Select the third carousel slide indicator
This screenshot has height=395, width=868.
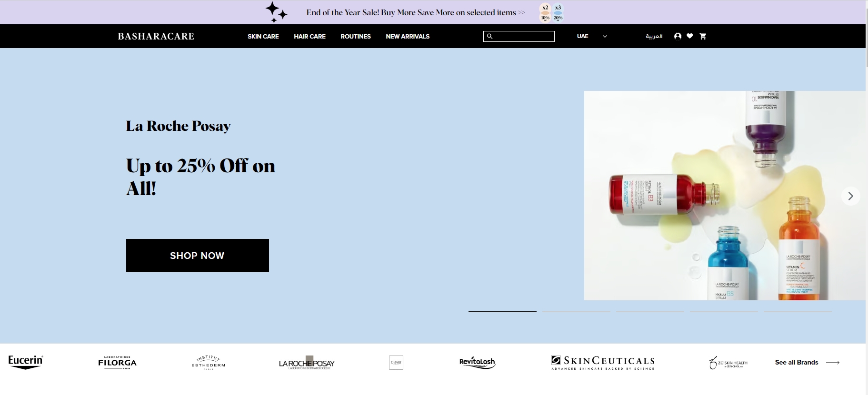(650, 311)
